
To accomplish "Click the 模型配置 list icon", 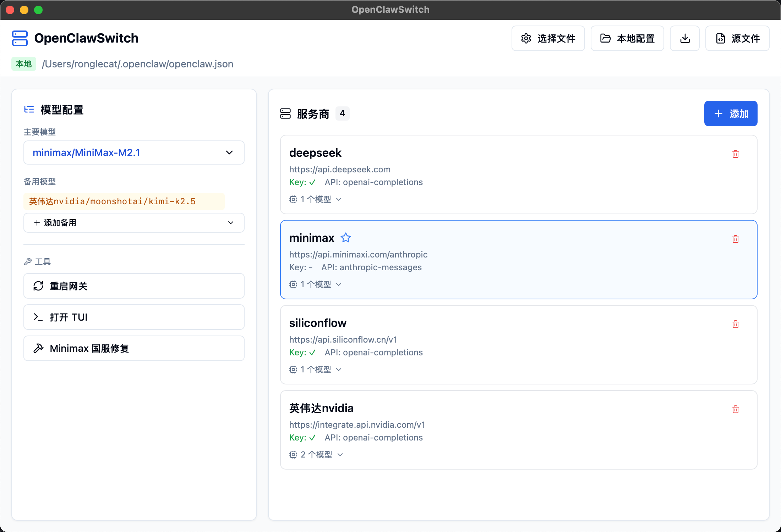I will tap(29, 110).
